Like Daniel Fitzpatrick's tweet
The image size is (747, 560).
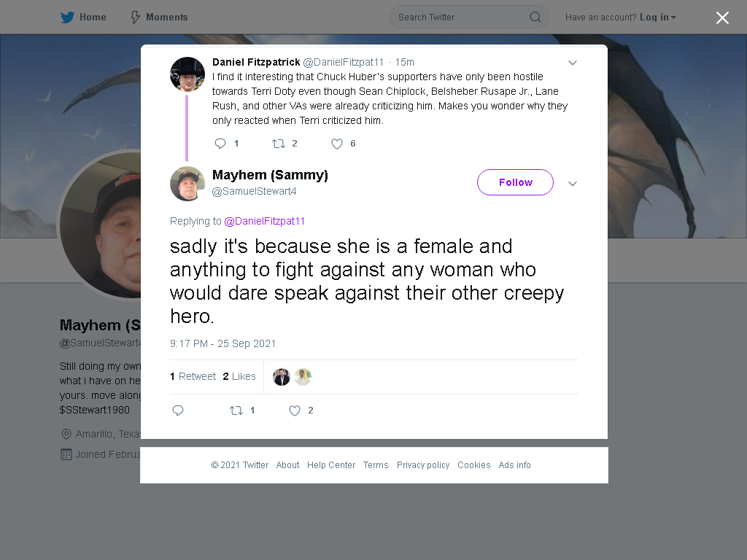(337, 144)
